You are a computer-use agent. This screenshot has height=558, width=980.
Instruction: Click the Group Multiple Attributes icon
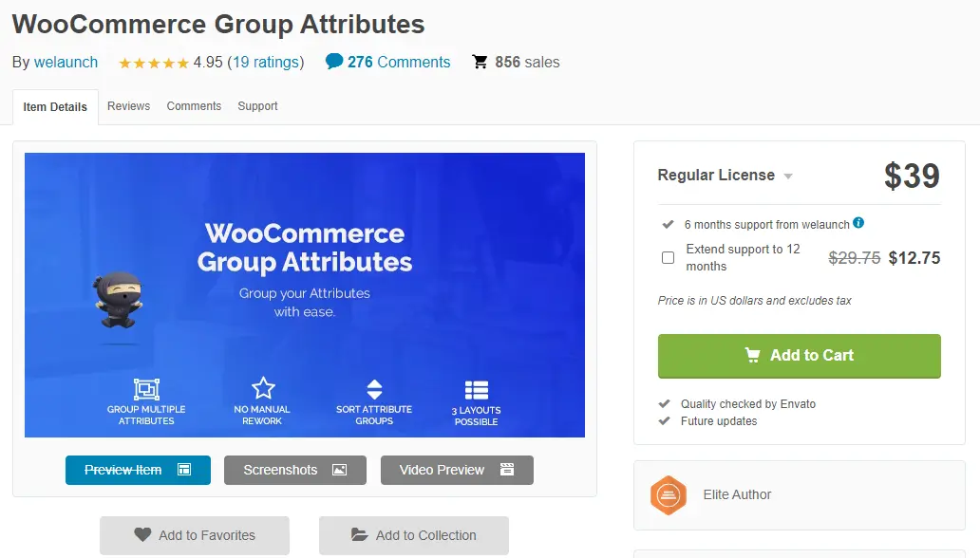click(146, 389)
